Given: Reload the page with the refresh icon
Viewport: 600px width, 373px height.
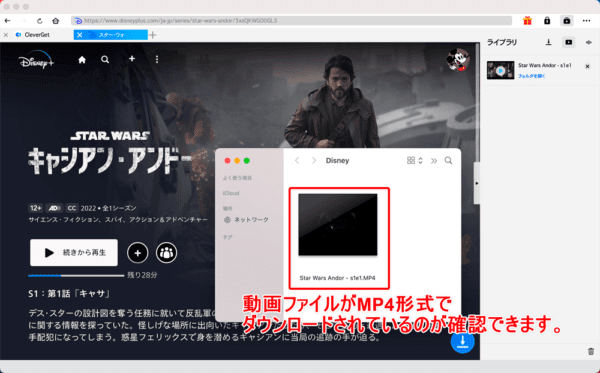Looking at the screenshot, I should [x=39, y=21].
